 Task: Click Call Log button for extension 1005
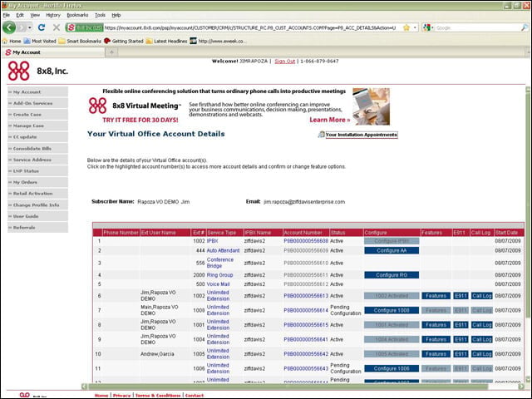point(482,354)
